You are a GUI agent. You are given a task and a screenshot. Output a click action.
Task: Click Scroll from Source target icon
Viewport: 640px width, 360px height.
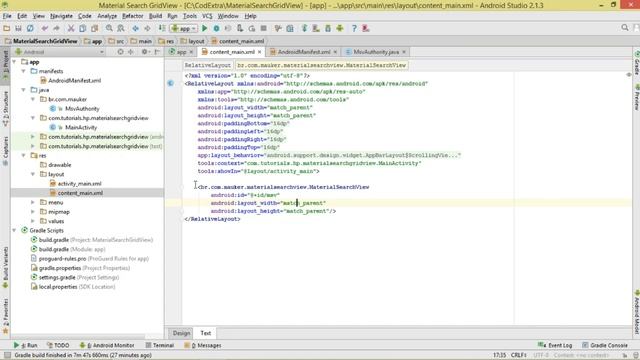(120, 52)
